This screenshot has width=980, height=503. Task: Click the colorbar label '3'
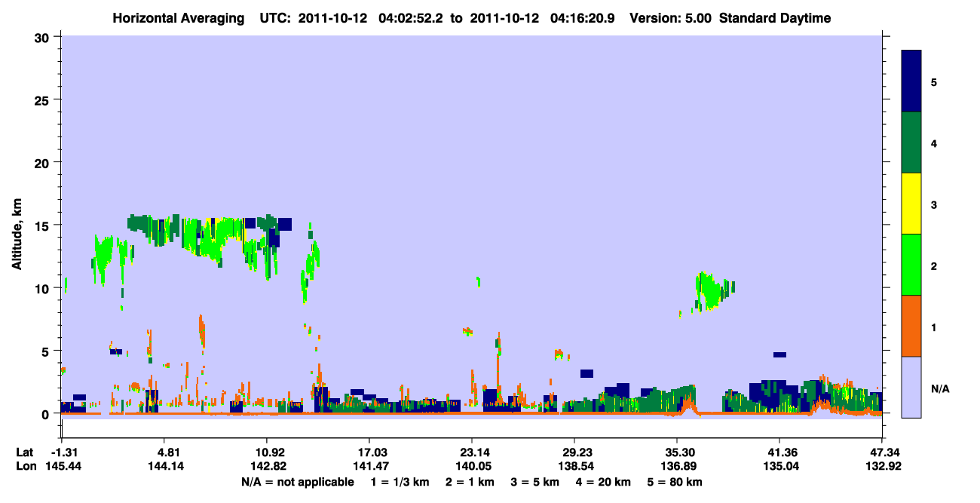tap(934, 204)
